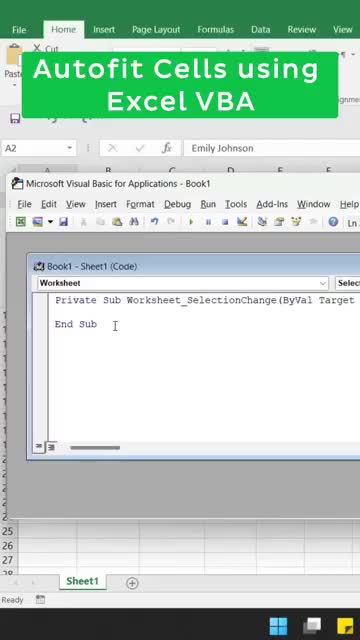Click the Cut scissors icon in VBA toolbar
Screen dimensions: 360x640
click(x=83, y=222)
